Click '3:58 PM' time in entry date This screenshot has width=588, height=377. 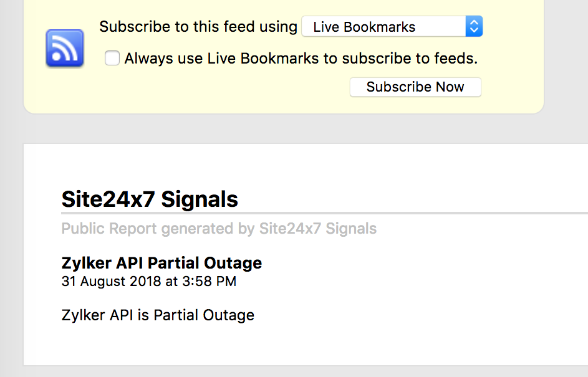(x=210, y=282)
